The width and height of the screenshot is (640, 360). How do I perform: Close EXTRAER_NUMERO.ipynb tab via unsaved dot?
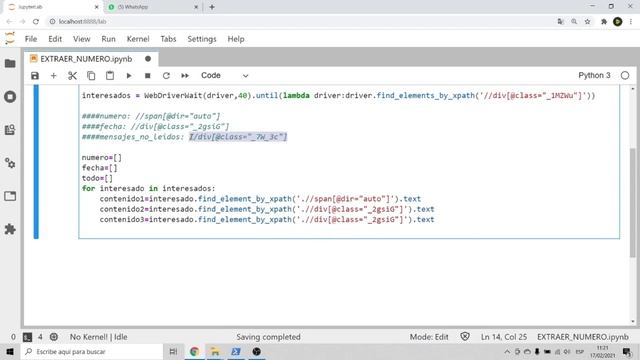(148, 59)
